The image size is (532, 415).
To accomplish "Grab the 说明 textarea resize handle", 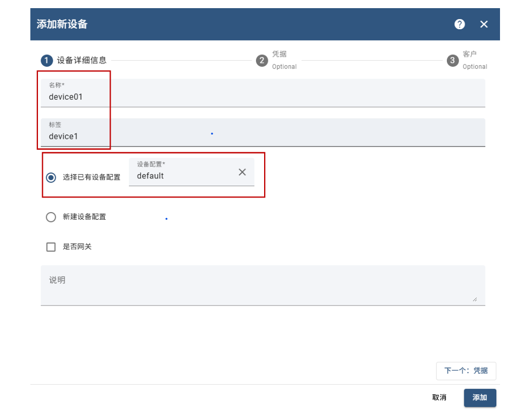I will click(x=475, y=299).
